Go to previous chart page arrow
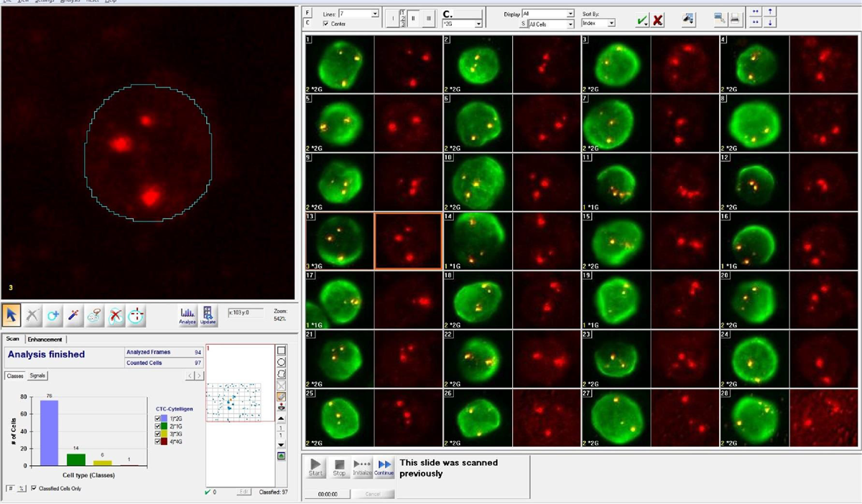862x504 pixels. coord(190,375)
